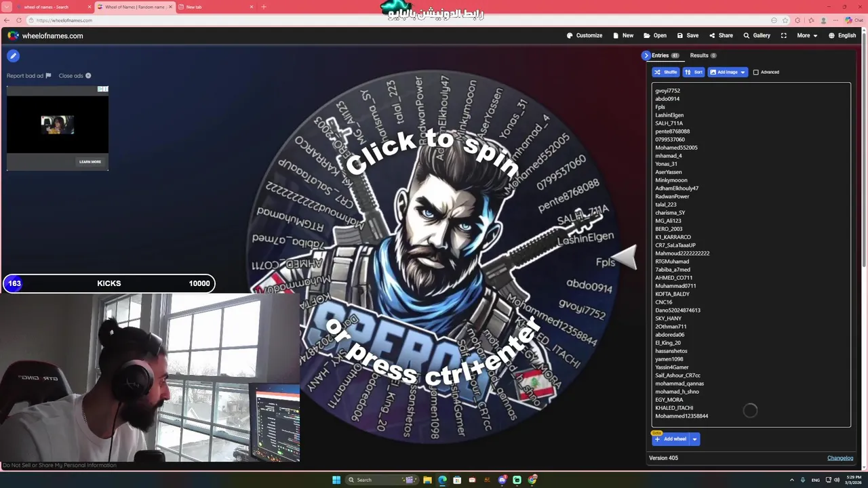Open the Add image dropdown

tap(728, 72)
